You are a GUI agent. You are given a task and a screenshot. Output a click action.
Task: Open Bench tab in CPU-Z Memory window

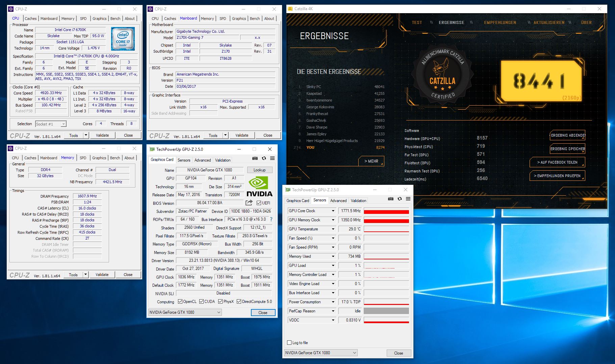[x=115, y=158]
